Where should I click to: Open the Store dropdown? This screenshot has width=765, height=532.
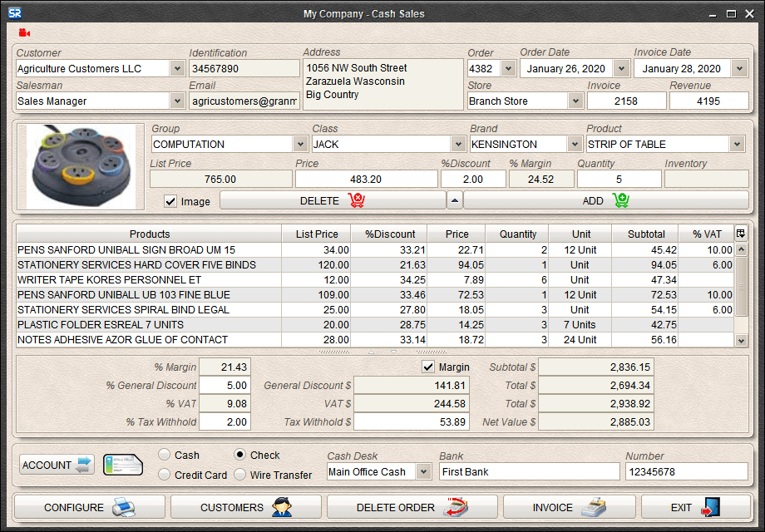575,101
